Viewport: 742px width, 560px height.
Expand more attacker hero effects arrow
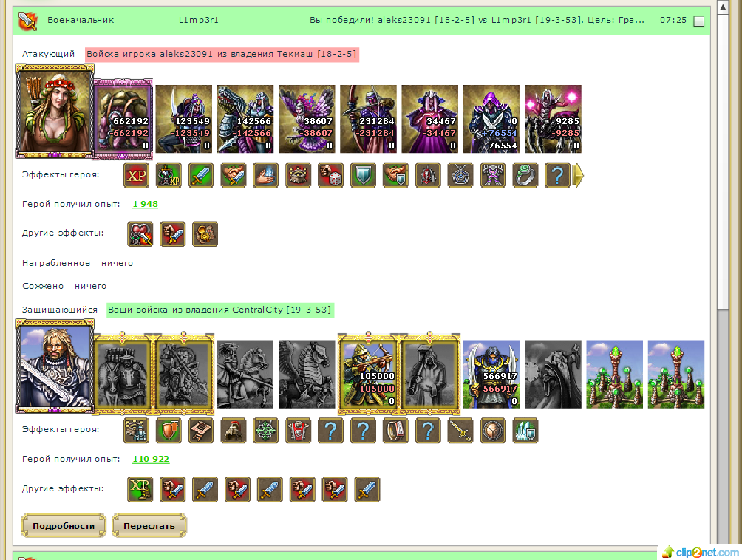coord(578,176)
